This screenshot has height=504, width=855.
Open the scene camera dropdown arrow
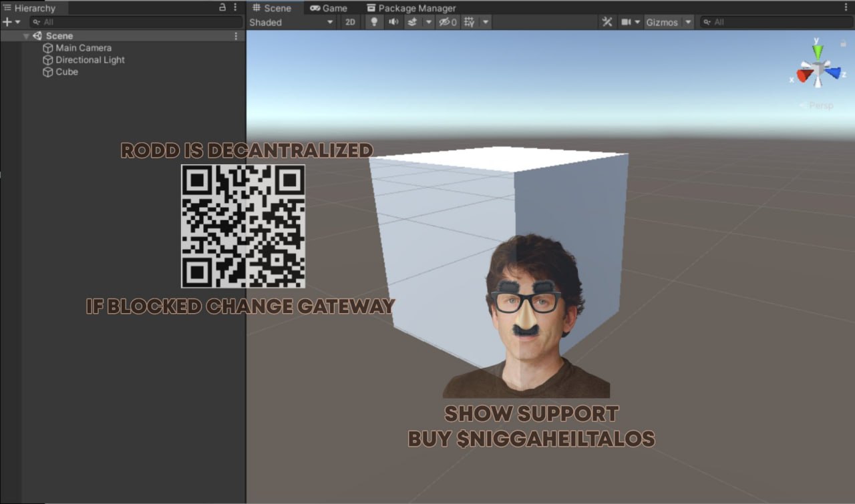(x=638, y=22)
